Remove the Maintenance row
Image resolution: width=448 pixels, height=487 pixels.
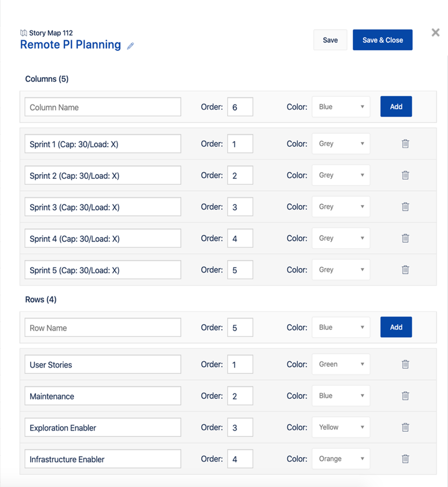point(405,396)
